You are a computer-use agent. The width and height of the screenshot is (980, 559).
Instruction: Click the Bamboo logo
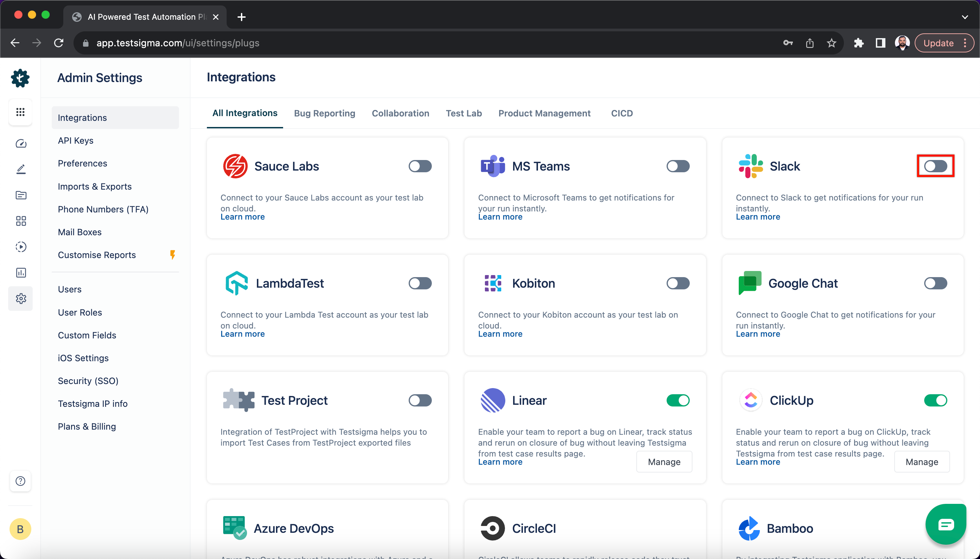point(749,528)
